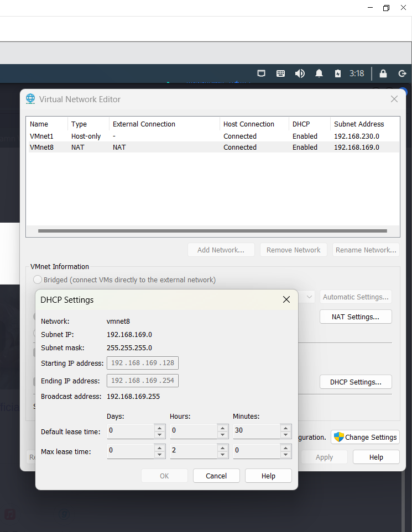The image size is (412, 532).
Task: Click subnet address 192.168.230.0 cell
Action: pyautogui.click(x=357, y=136)
